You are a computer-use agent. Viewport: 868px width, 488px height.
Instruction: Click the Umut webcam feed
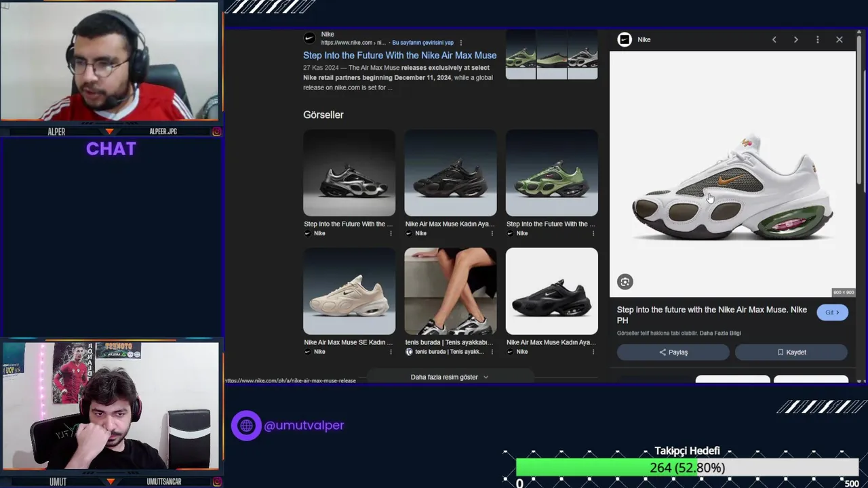click(110, 405)
